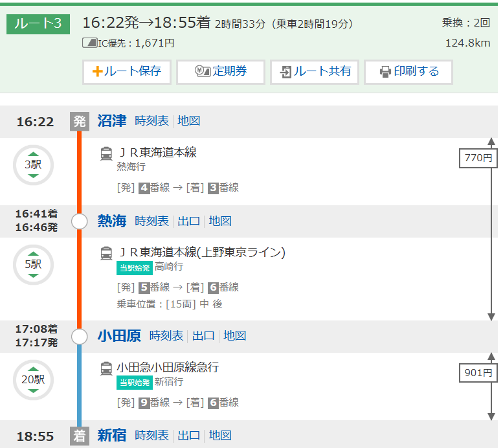Click train icon beside 上野東京ライン
The width and height of the screenshot is (503, 448).
(107, 253)
